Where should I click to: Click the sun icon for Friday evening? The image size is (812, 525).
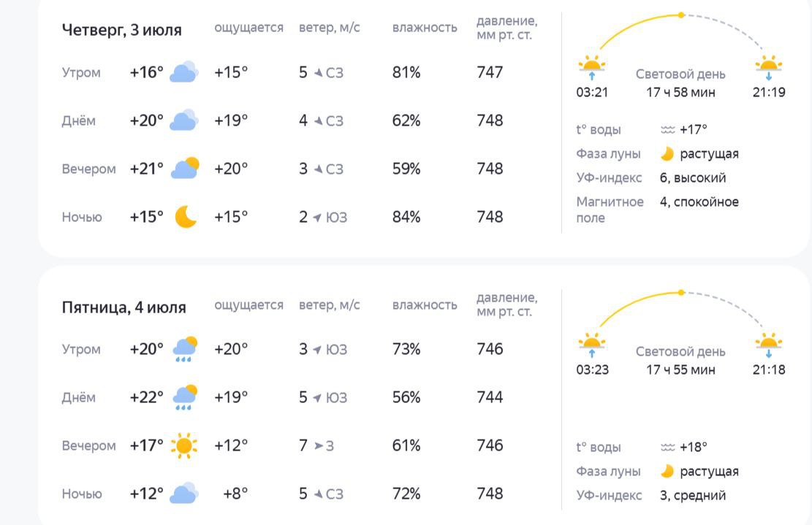(184, 445)
